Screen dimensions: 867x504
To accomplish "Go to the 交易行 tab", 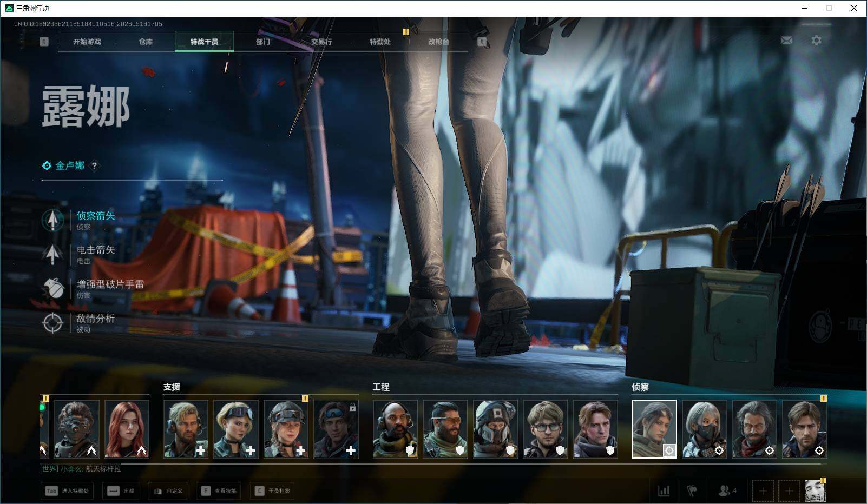I will pyautogui.click(x=321, y=42).
